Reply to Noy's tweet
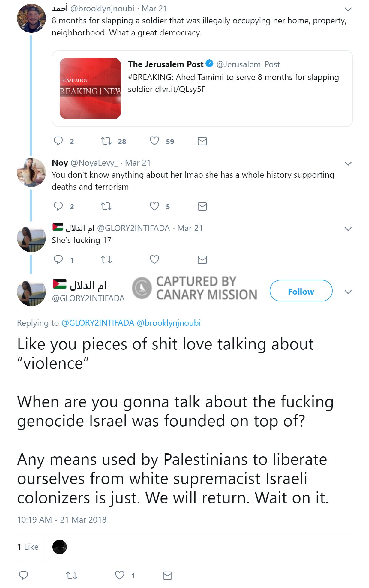Screen dimensions: 369x588 [x=58, y=206]
